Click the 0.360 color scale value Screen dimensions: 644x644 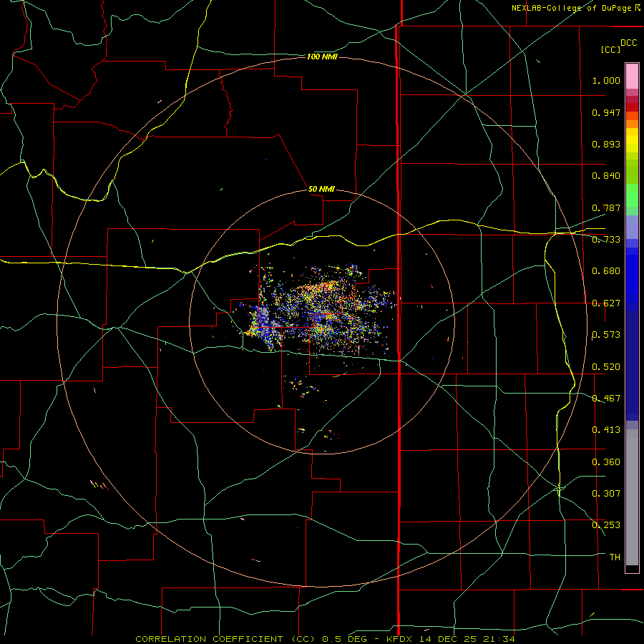coord(606,462)
